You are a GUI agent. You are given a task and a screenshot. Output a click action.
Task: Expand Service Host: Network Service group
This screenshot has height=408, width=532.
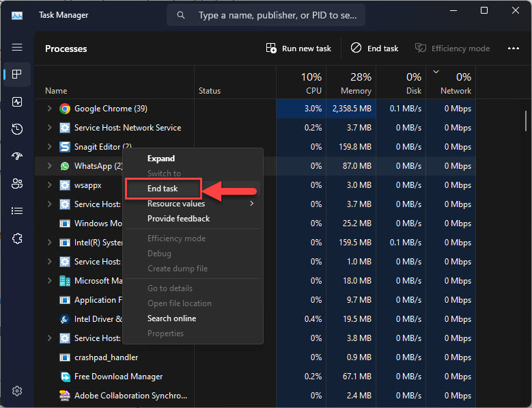pos(50,127)
